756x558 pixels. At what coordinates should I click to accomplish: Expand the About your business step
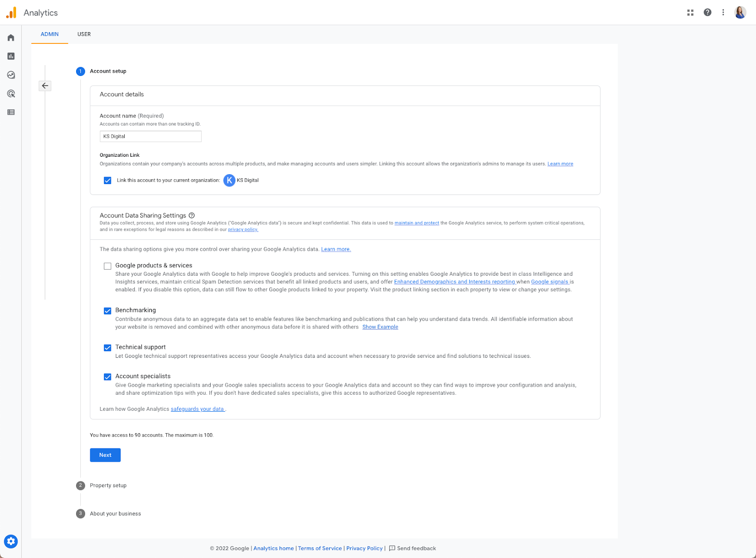(x=115, y=514)
